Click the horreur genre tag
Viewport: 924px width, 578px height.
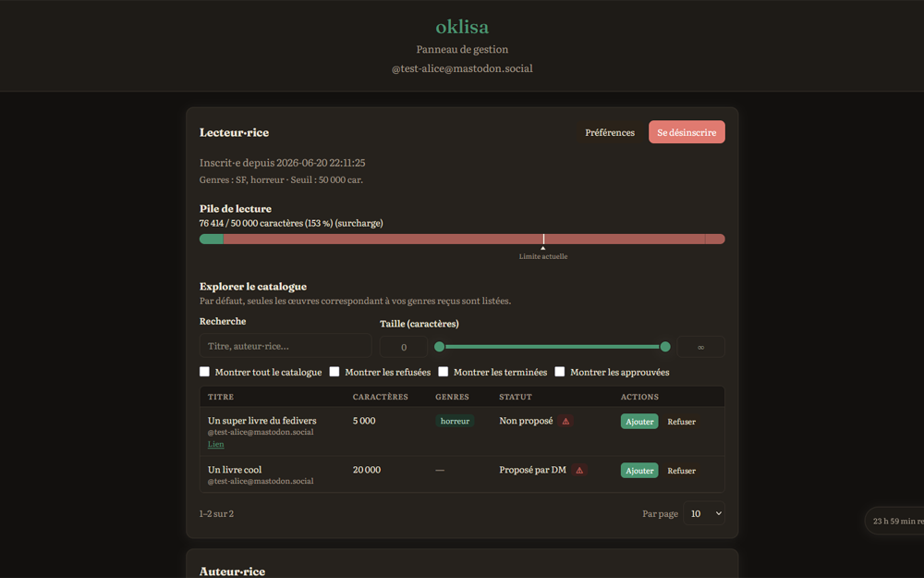(x=455, y=421)
